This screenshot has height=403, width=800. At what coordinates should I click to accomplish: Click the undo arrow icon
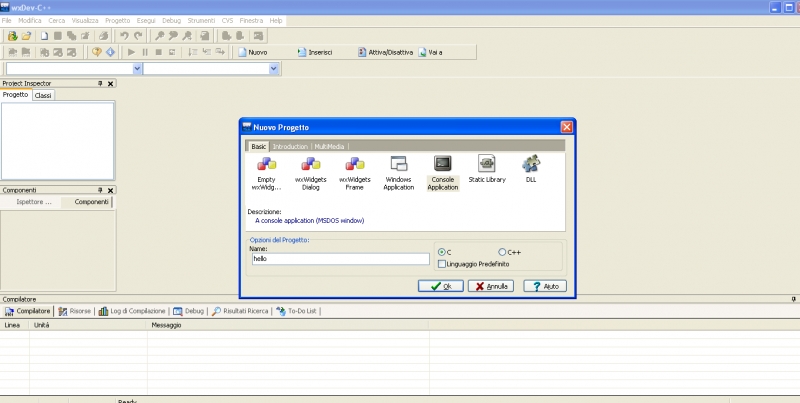(124, 36)
